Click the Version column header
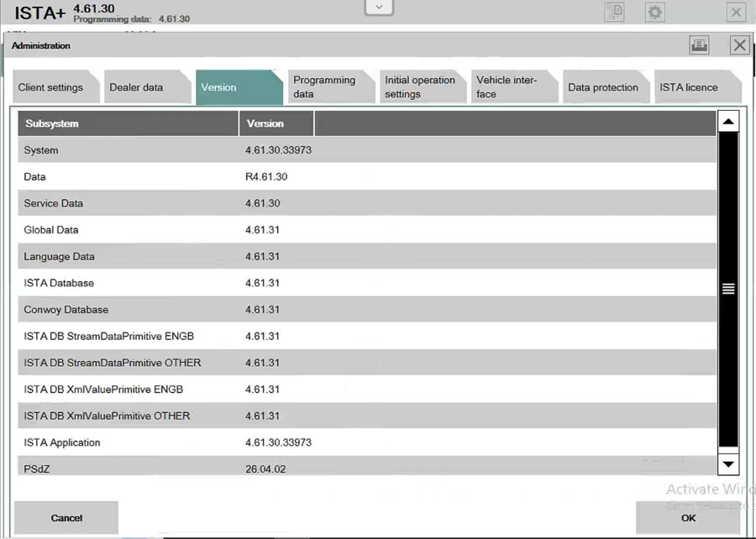Image resolution: width=756 pixels, height=539 pixels. (x=276, y=123)
